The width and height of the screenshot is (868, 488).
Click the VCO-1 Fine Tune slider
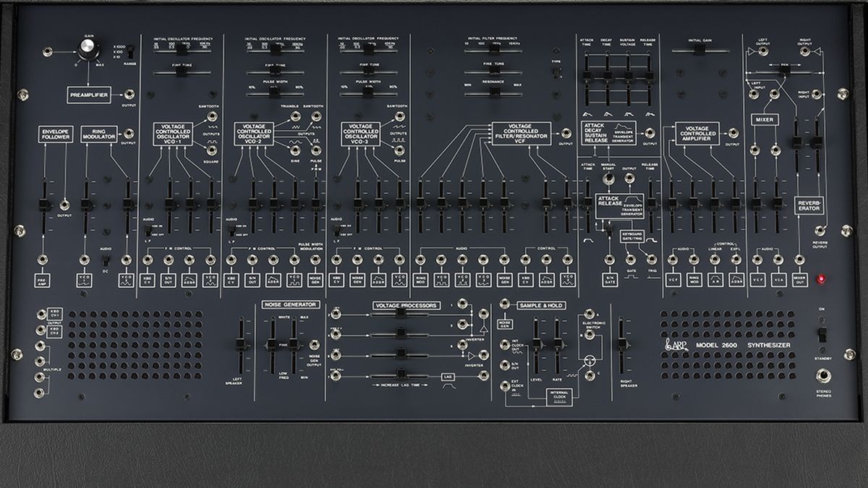[x=182, y=73]
